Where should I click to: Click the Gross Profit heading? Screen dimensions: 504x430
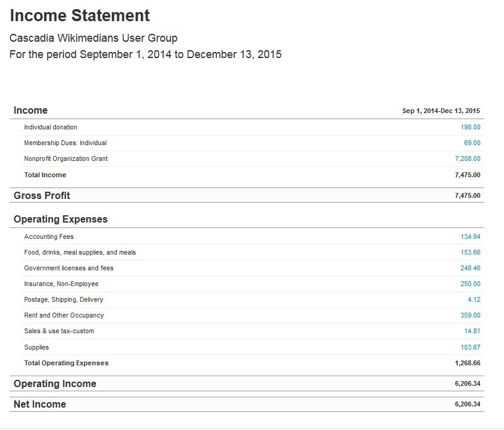point(42,195)
